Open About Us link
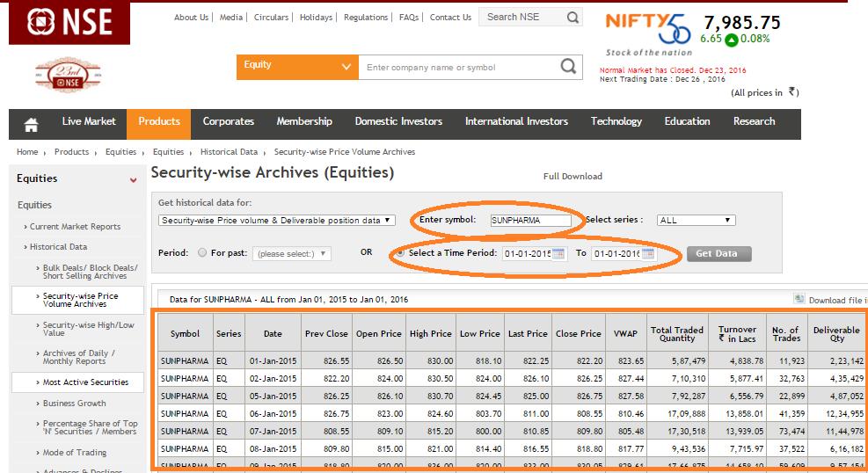Viewport: 868px width, 473px height. [191, 18]
